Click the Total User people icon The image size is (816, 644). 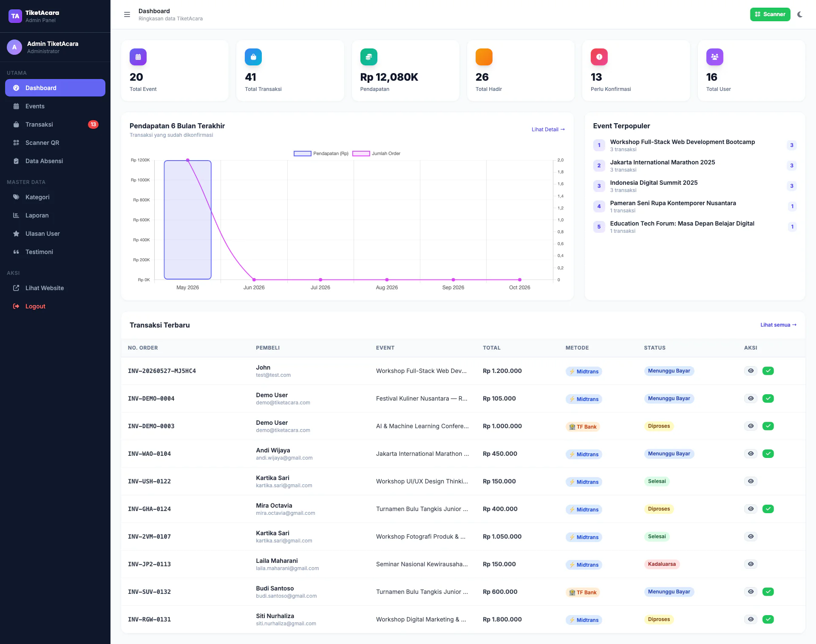(715, 57)
